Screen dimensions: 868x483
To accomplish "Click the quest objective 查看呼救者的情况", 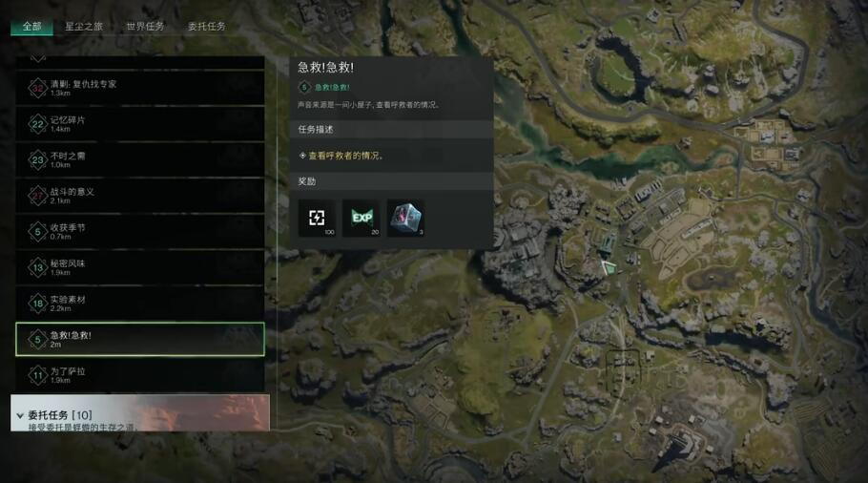I will 345,156.
